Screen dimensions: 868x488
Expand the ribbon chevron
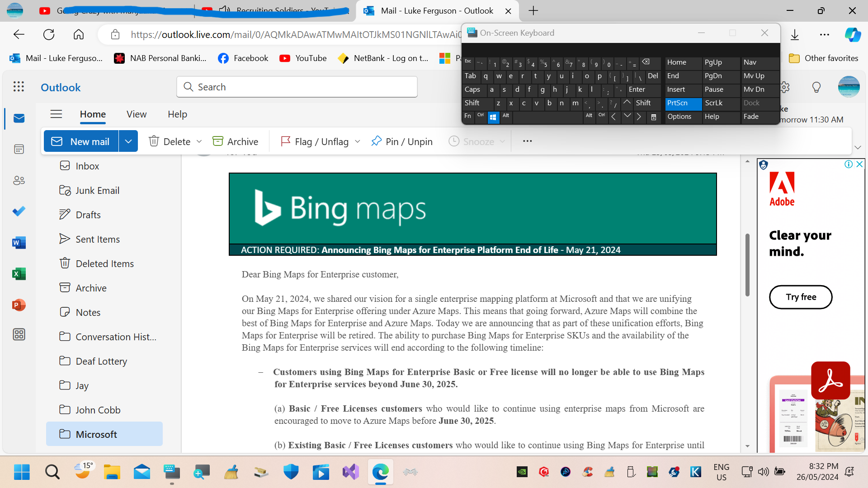click(858, 148)
